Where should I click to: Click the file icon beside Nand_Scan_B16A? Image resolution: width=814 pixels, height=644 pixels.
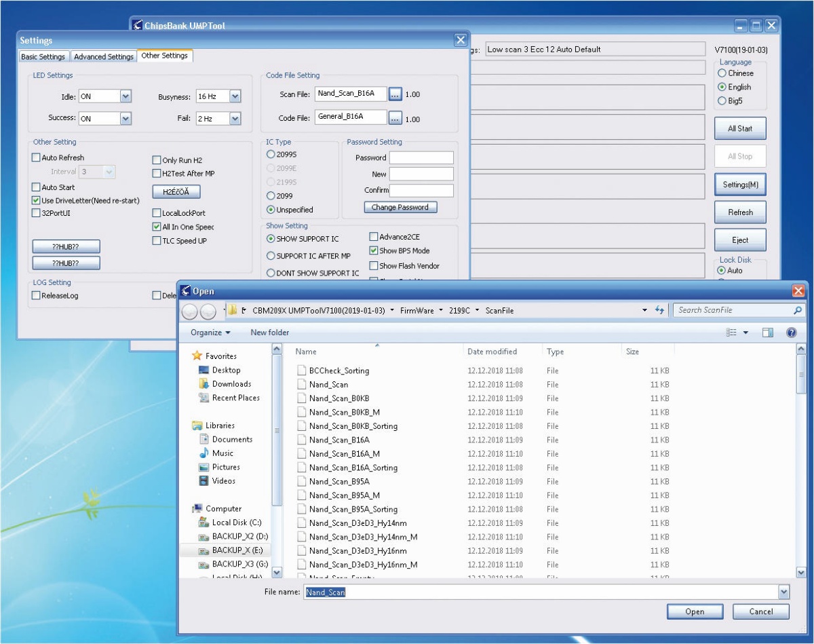302,440
